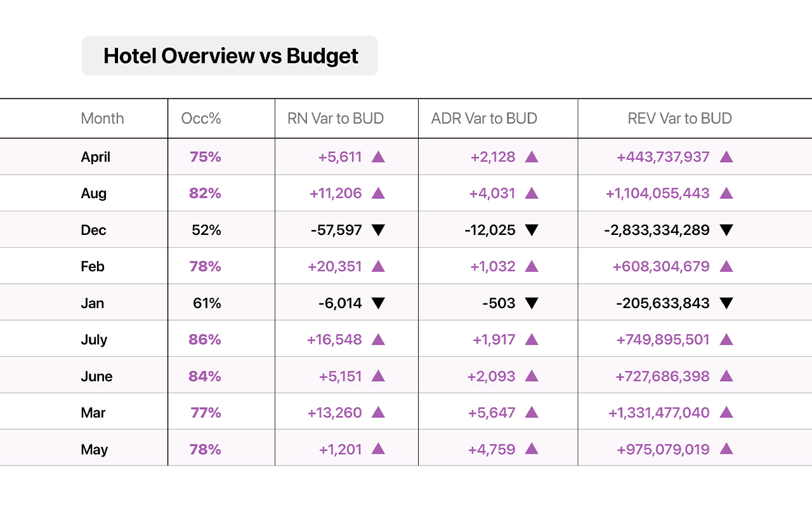Click the down arrow beside Dec's -2,833,334,289
The width and height of the screenshot is (812, 508).
(726, 230)
